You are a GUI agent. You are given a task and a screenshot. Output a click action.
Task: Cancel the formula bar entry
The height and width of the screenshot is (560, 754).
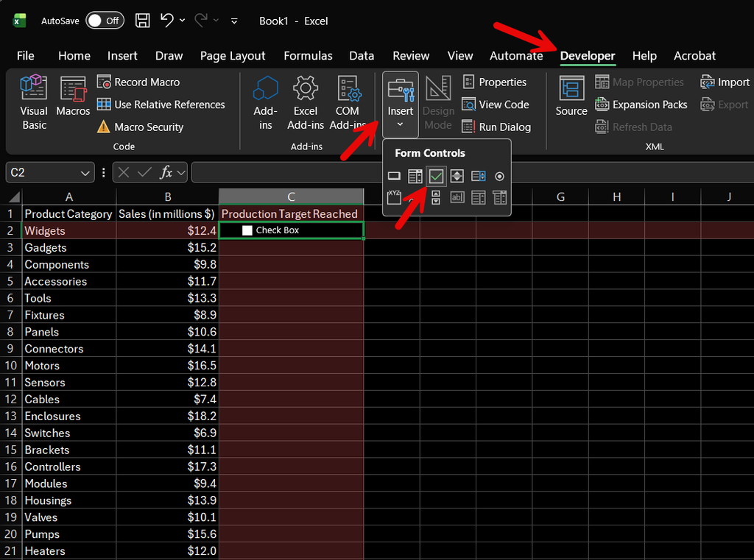[124, 172]
